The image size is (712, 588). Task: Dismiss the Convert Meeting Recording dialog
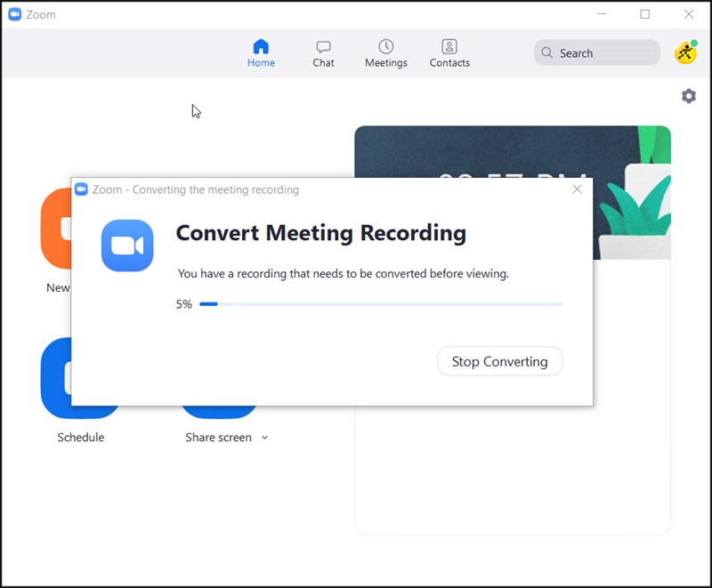coord(578,189)
